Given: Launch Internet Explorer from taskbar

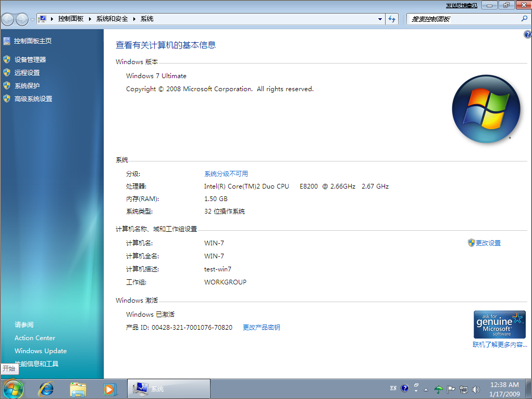Looking at the screenshot, I should (46, 389).
